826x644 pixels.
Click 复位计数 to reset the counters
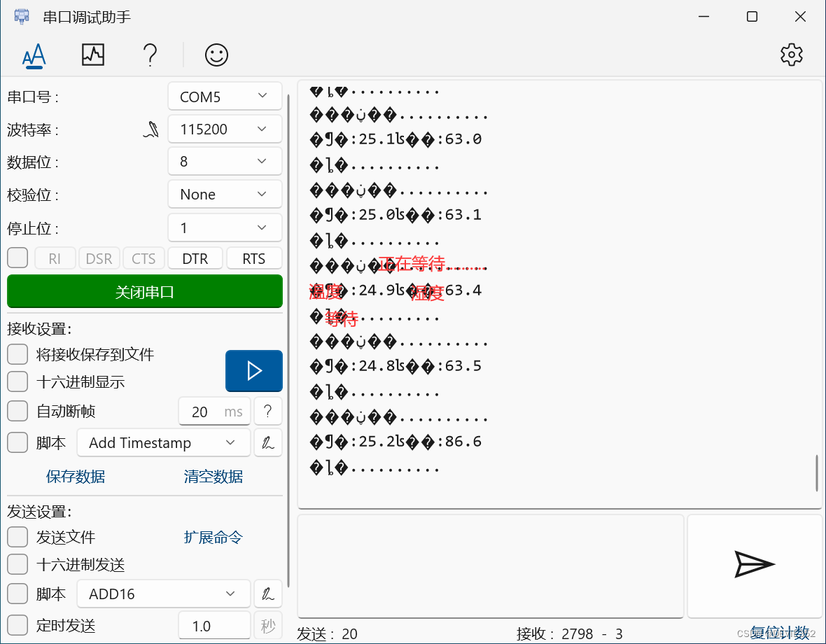780,632
